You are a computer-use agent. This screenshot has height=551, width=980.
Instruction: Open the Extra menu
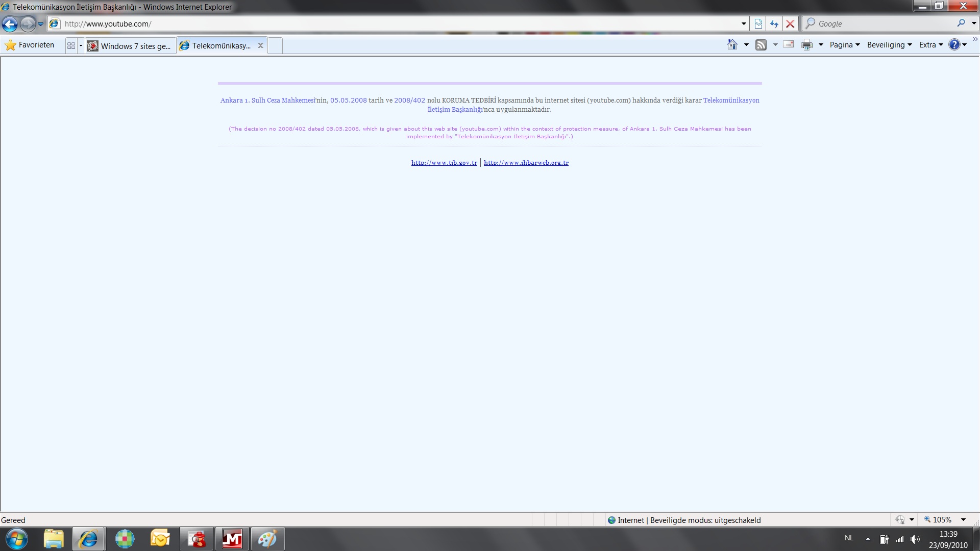931,45
